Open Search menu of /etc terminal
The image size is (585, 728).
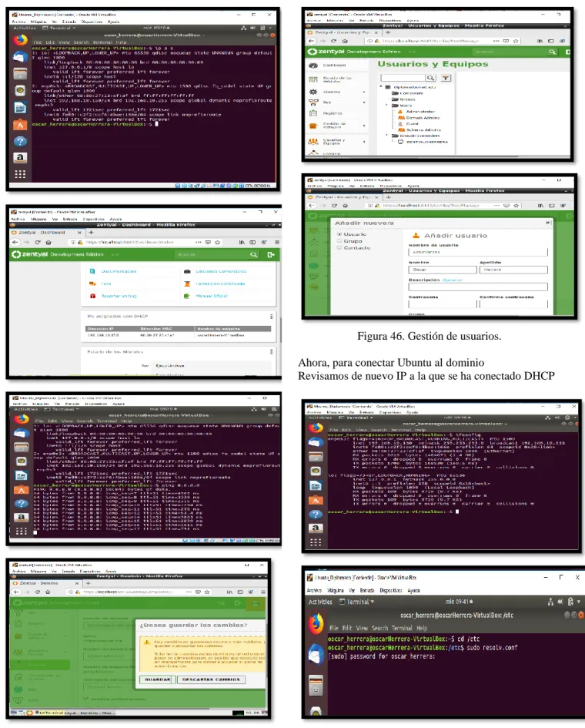pos(379,628)
